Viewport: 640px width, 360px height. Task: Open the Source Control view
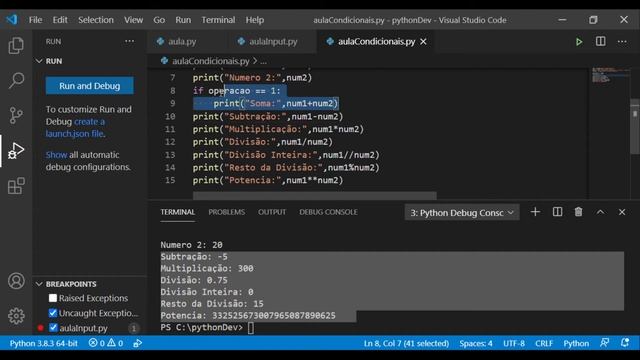pyautogui.click(x=16, y=115)
